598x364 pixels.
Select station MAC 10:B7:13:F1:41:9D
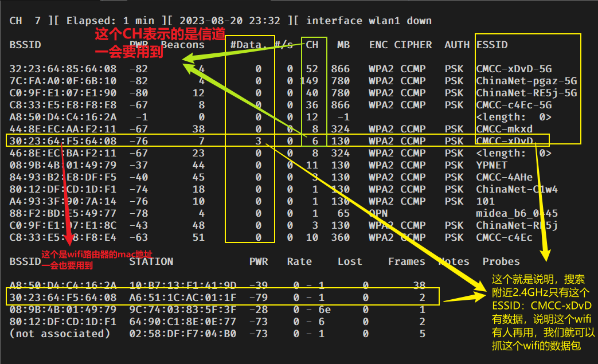click(183, 285)
